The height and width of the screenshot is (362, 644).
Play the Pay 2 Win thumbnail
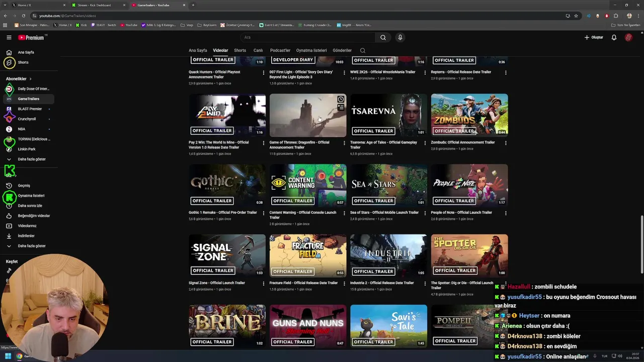point(227,115)
